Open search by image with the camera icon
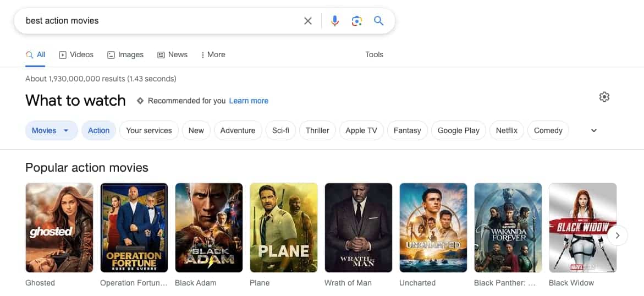Image resolution: width=644 pixels, height=296 pixels. coord(356,21)
